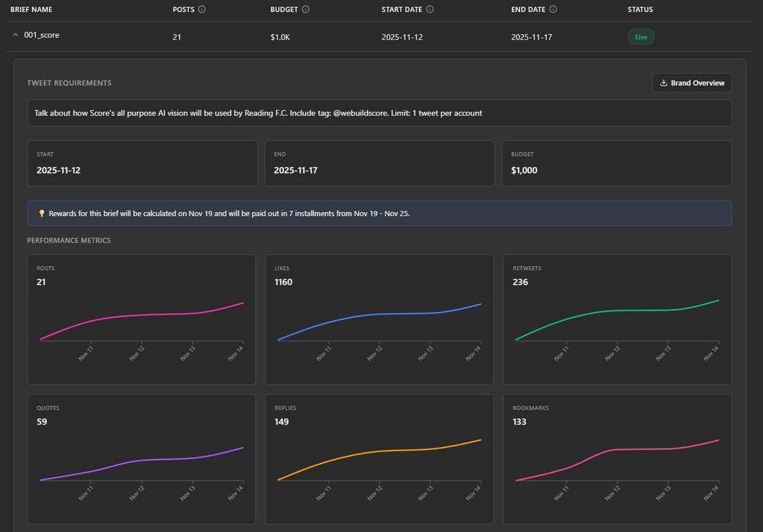Viewport: 763px width, 532px height.
Task: Click the START DATE column info icon
Action: [430, 9]
